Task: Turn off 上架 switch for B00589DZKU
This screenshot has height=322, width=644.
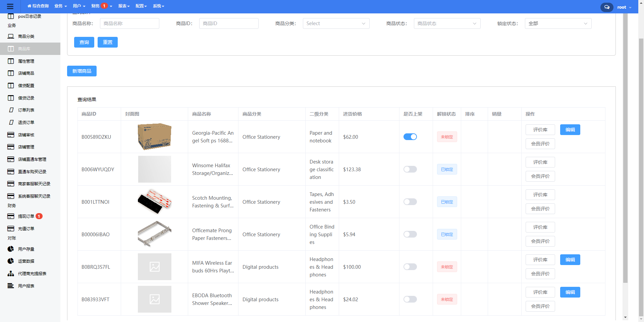Action: pyautogui.click(x=410, y=137)
